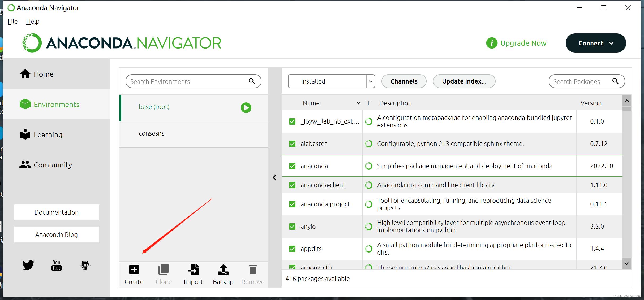Toggle the anaconda-client package checkbox
The width and height of the screenshot is (644, 300).
pos(292,185)
